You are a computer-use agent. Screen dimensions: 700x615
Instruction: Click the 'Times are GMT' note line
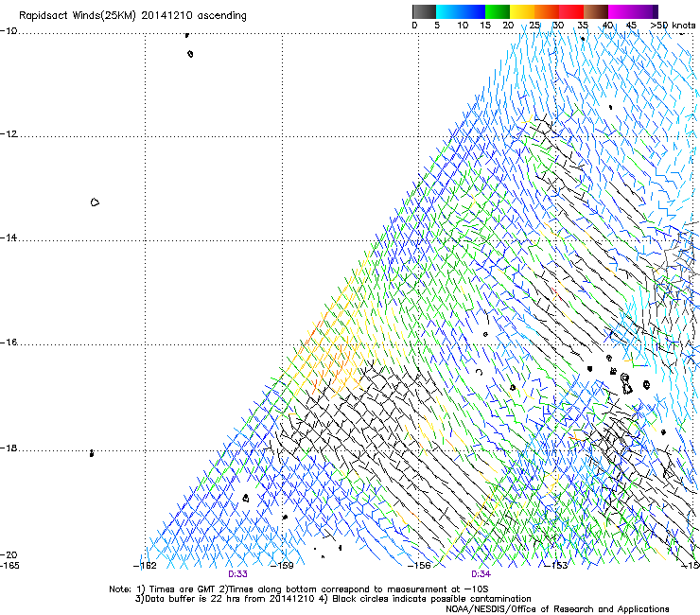click(299, 589)
